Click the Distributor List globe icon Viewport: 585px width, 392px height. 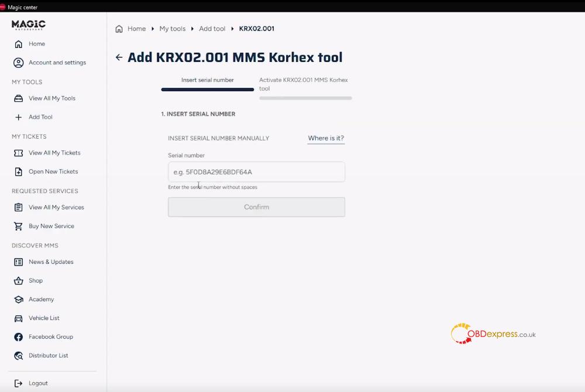(18, 356)
